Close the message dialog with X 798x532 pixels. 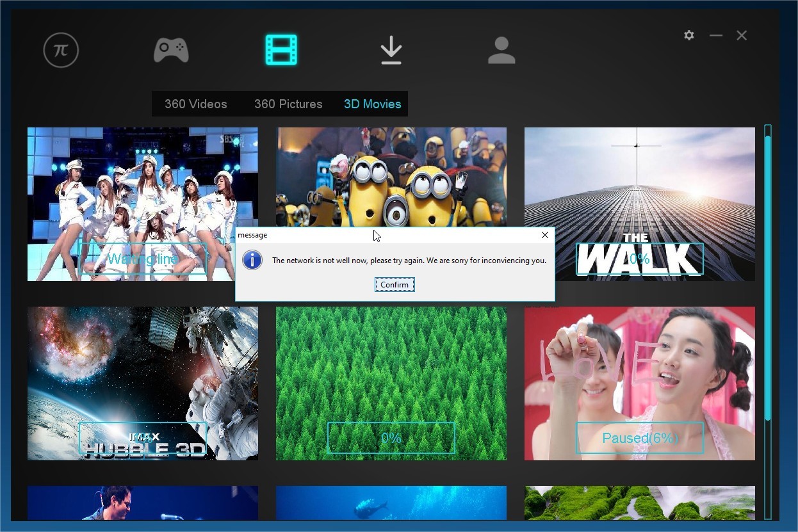(545, 235)
